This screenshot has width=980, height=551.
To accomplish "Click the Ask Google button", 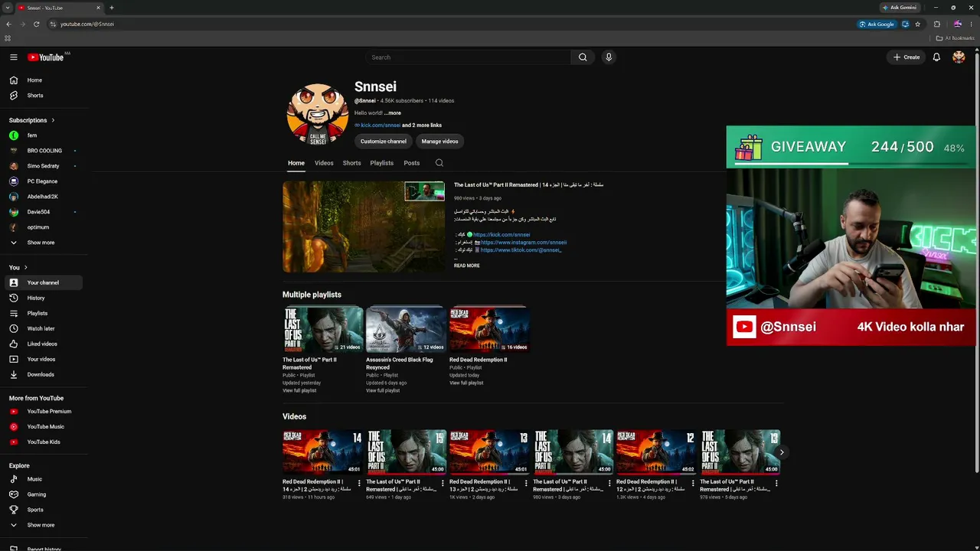I will coord(877,24).
